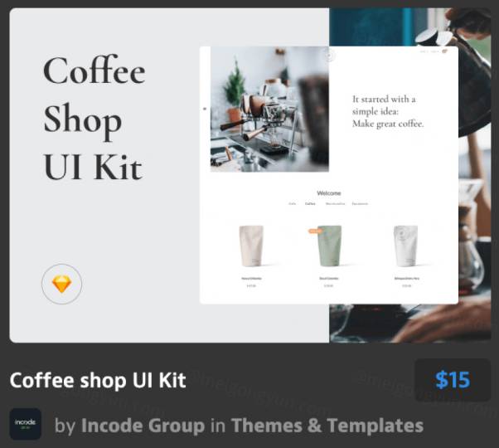Click the green coffee bag product

(x=329, y=246)
